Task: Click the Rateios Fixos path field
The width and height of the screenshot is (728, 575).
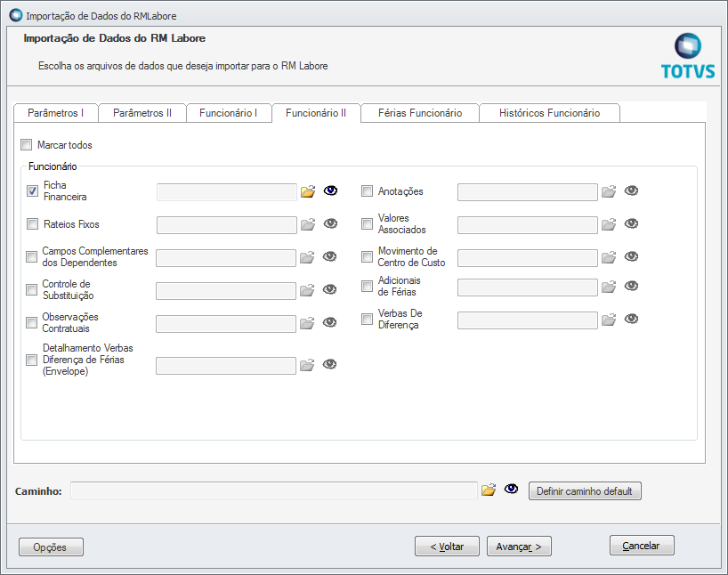Action: (x=227, y=225)
